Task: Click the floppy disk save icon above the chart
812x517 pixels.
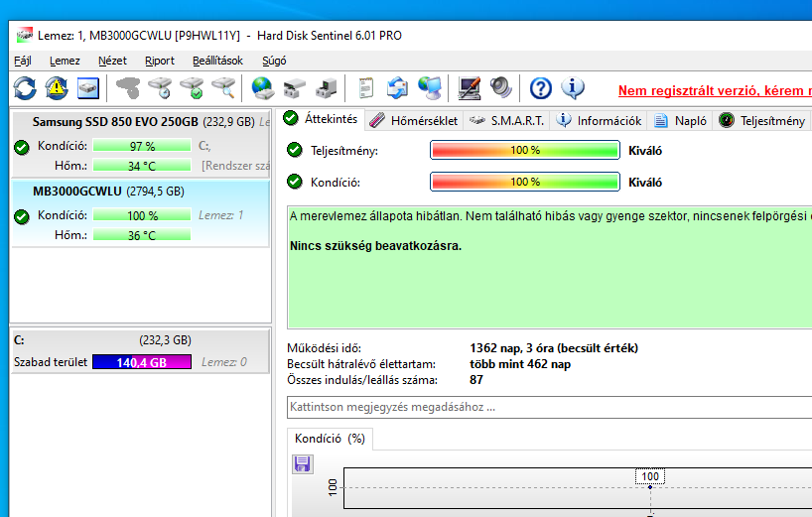Action: pyautogui.click(x=303, y=463)
